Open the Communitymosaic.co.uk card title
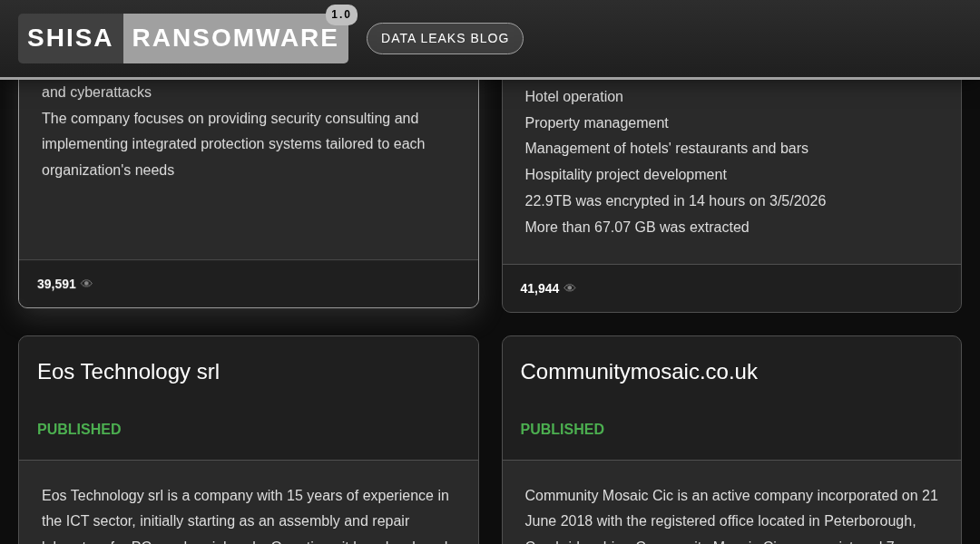The height and width of the screenshot is (544, 980). click(x=639, y=372)
